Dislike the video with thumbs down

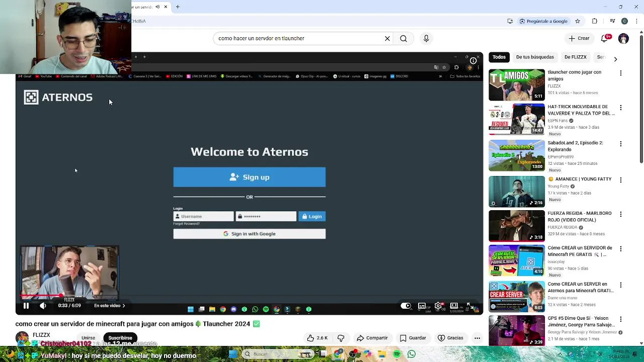click(x=341, y=338)
